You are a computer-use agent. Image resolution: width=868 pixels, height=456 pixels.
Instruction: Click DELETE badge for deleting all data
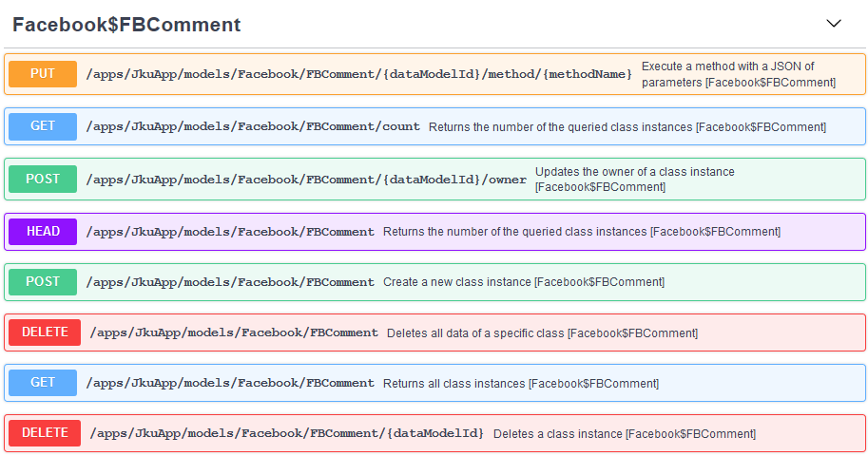[45, 332]
